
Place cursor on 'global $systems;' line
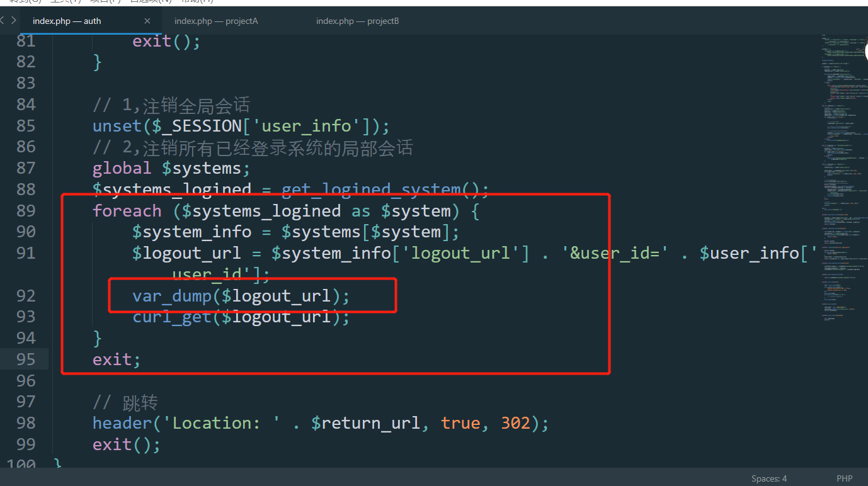coord(171,168)
